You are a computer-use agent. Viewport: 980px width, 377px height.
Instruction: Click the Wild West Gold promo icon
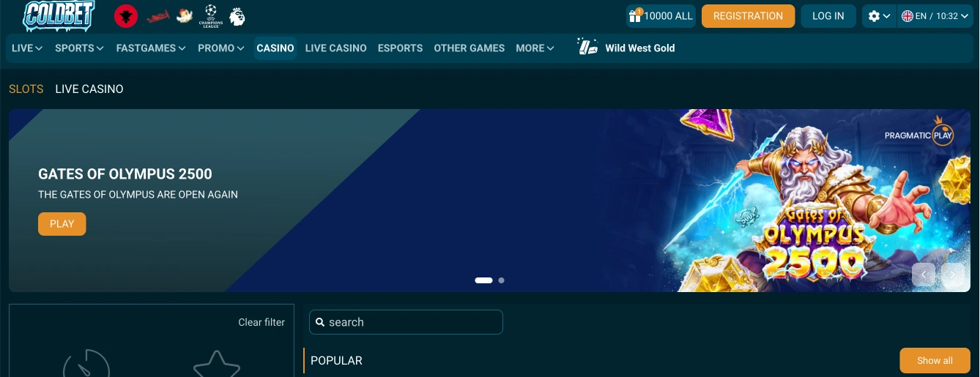tap(587, 48)
